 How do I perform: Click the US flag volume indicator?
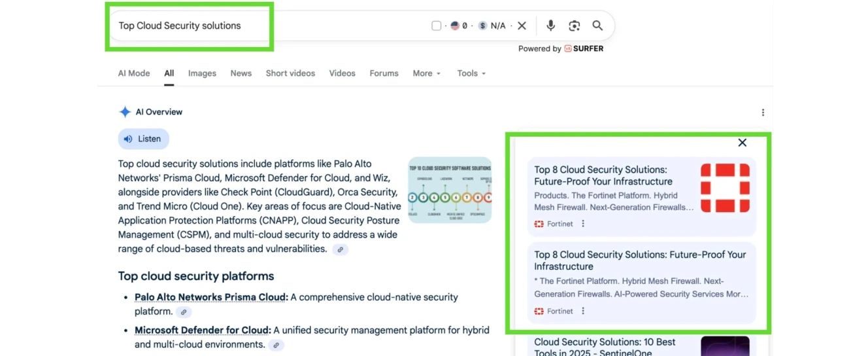coord(455,26)
